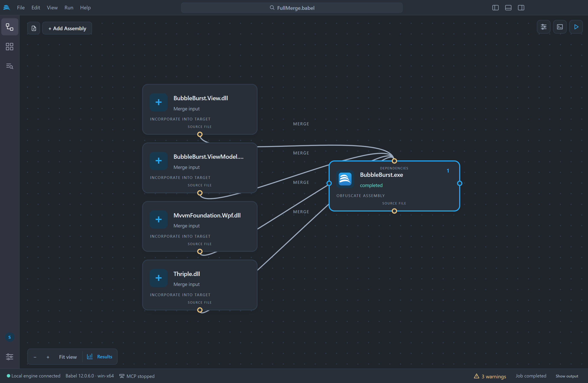The height and width of the screenshot is (383, 588).
Task: Click the Fit view button
Action: (x=68, y=357)
